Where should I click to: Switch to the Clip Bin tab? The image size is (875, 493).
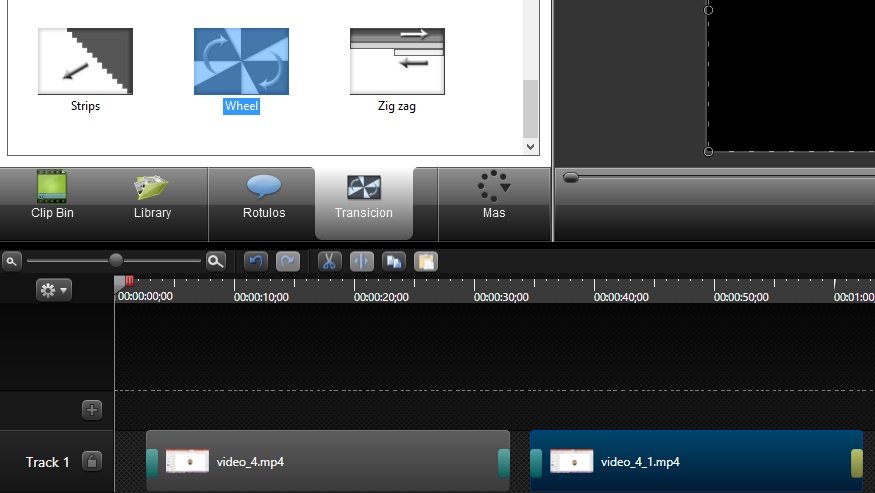tap(52, 196)
